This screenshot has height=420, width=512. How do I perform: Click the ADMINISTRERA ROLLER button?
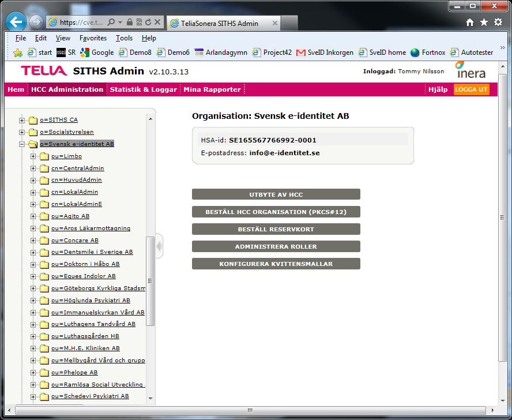pos(276,246)
